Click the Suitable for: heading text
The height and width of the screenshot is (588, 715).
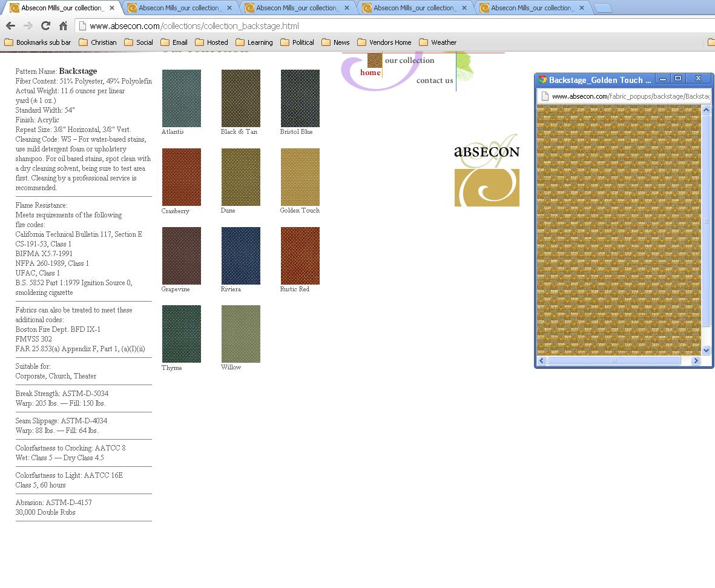(33, 366)
